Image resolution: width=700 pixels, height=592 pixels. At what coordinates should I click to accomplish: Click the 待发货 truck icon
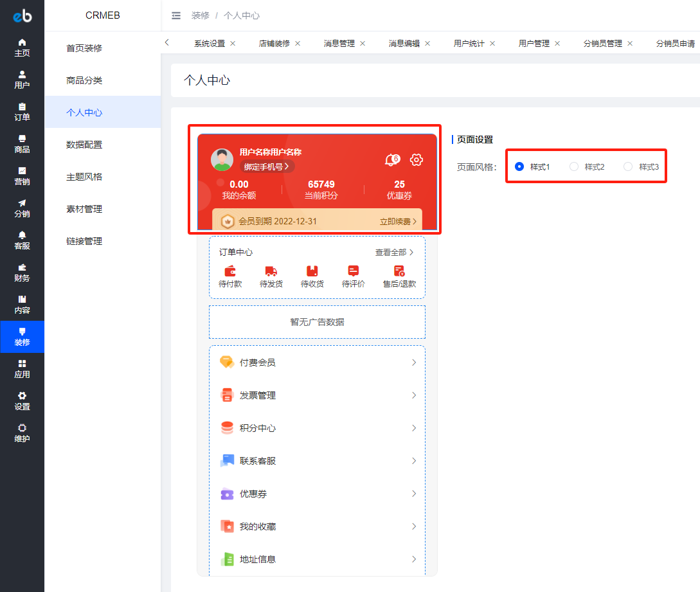[x=271, y=271]
